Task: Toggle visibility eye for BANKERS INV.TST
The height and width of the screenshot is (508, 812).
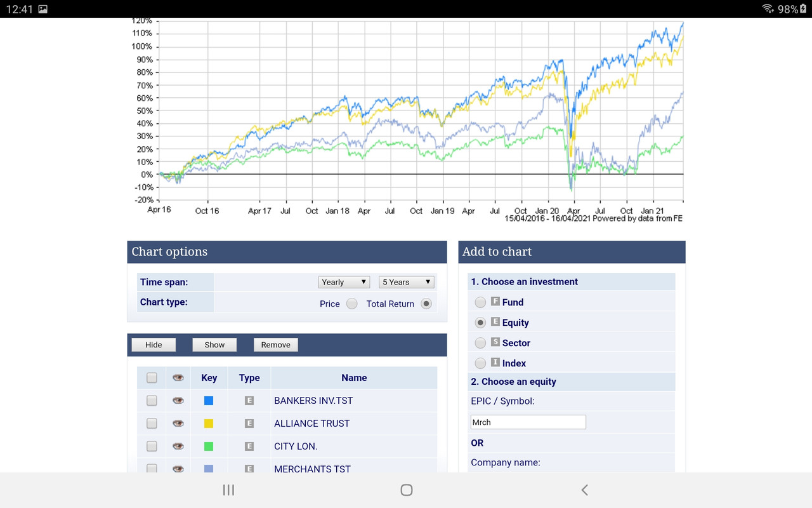Action: coord(178,401)
